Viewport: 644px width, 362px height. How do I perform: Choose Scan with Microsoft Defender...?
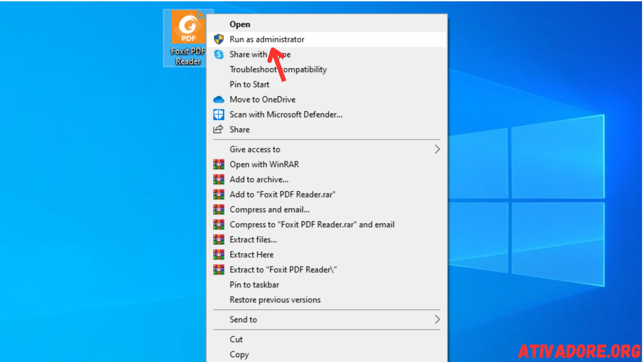[327, 114]
